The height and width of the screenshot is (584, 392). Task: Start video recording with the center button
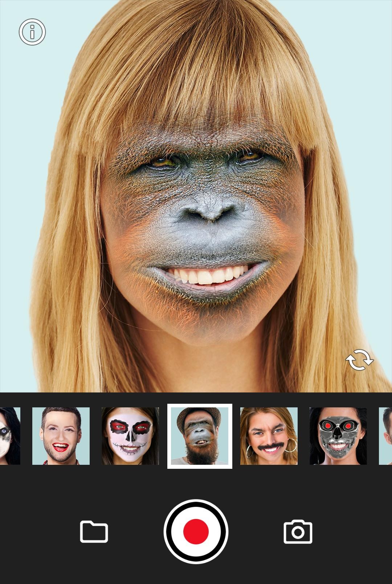196,531
